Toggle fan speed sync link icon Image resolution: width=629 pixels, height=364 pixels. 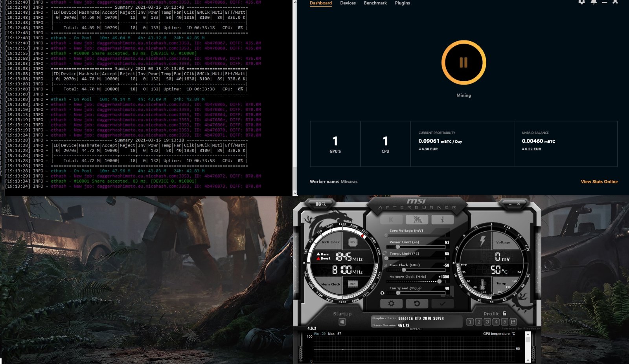pos(420,289)
